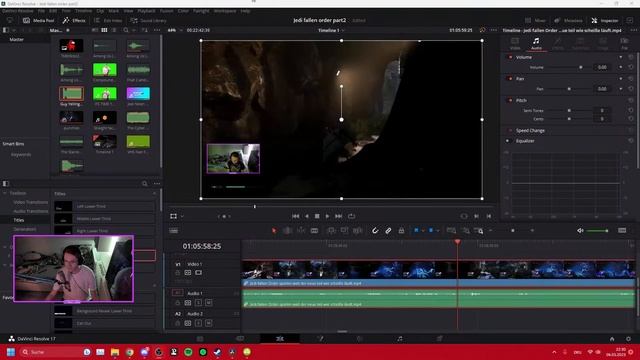Open flag color dropdown arrow
Viewport: 640px width, 360px height.
(x=423, y=231)
